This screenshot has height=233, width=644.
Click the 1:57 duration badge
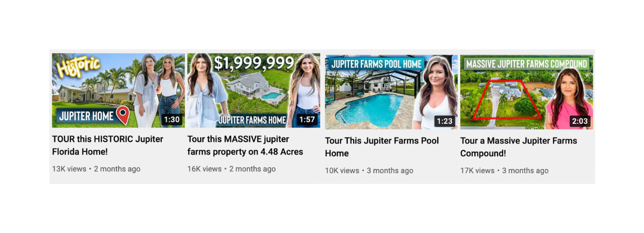307,119
